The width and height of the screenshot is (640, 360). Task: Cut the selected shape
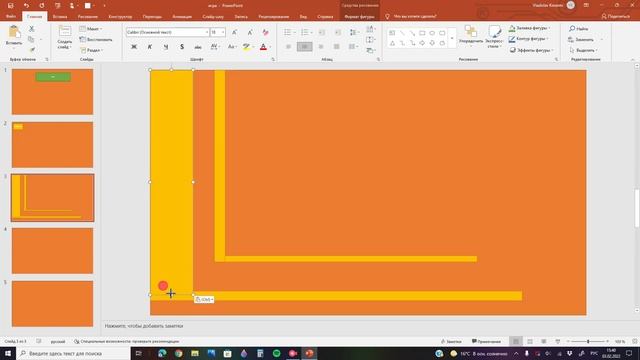[31, 29]
